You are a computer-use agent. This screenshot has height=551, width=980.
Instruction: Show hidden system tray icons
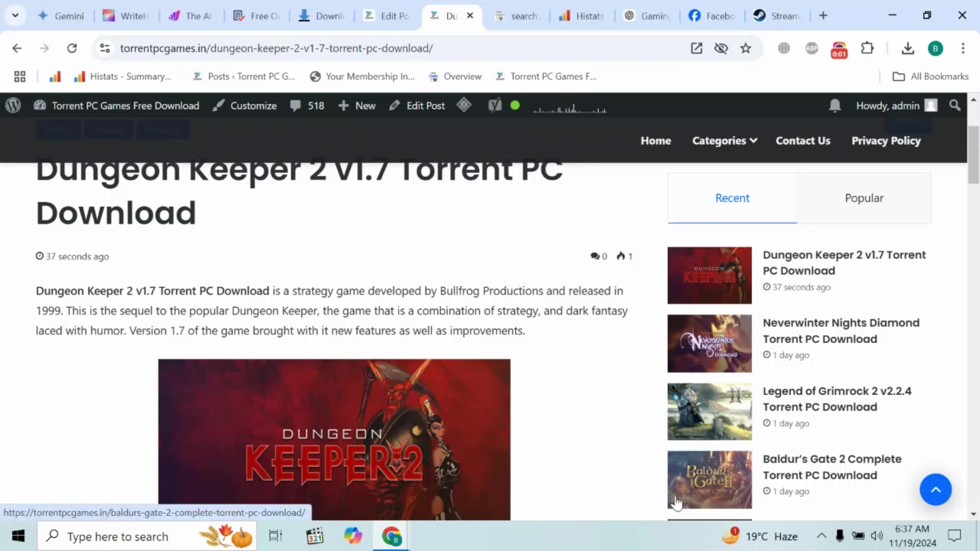[x=821, y=536]
